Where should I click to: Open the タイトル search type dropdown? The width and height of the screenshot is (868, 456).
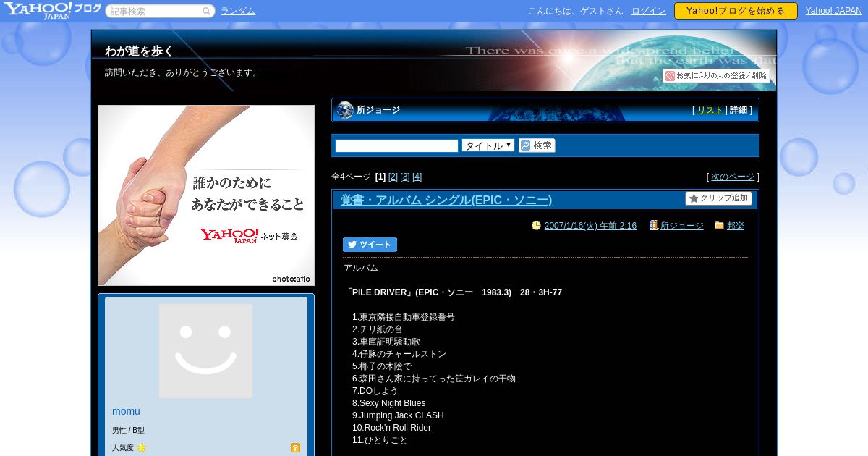[488, 145]
